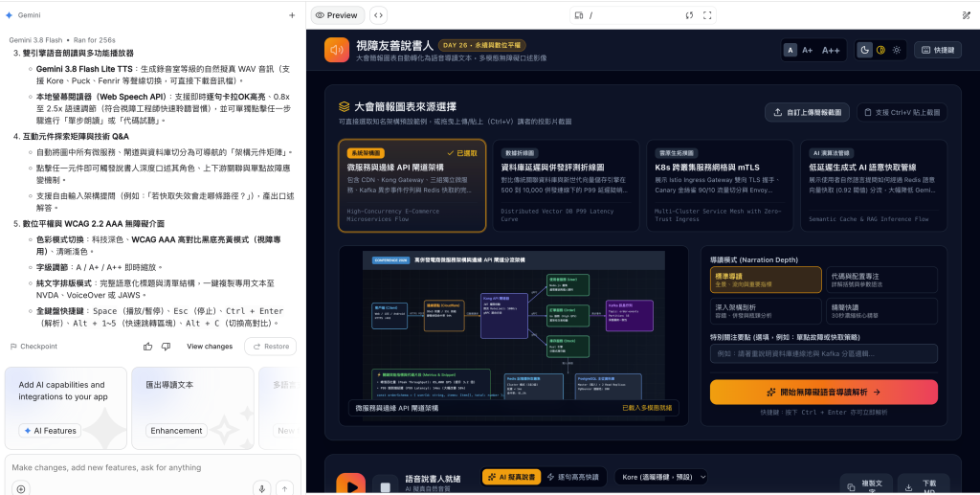Click the preview URL path field

tap(635, 15)
